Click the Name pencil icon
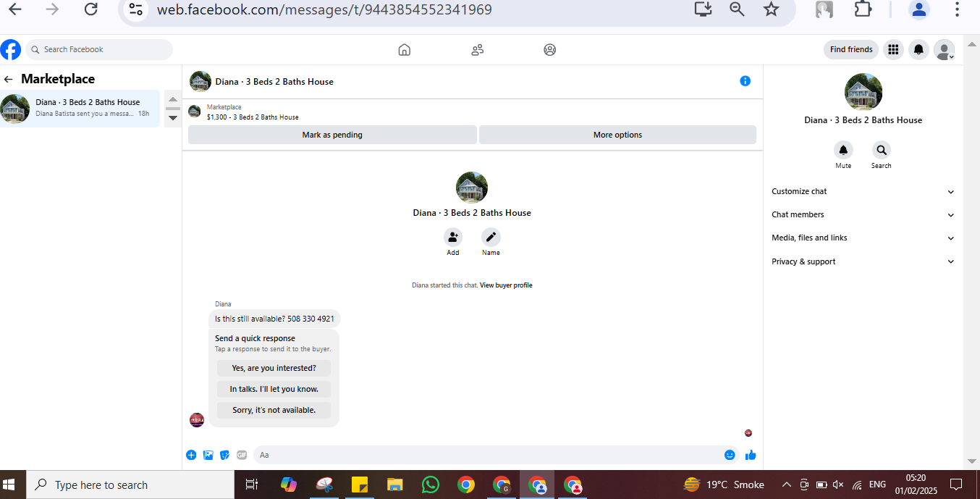Image resolution: width=980 pixels, height=499 pixels. click(491, 237)
